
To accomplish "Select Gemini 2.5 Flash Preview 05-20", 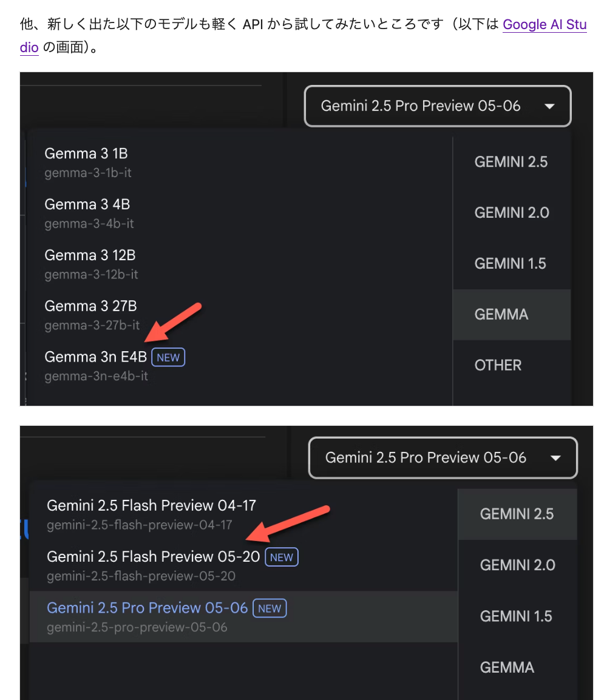I will [153, 557].
